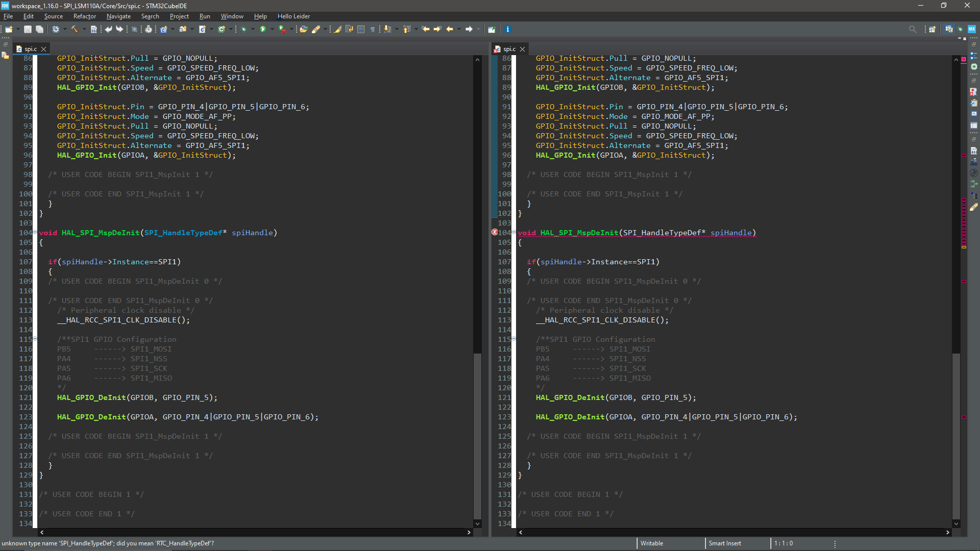
Task: Click the Hello Leider menu link
Action: click(293, 16)
